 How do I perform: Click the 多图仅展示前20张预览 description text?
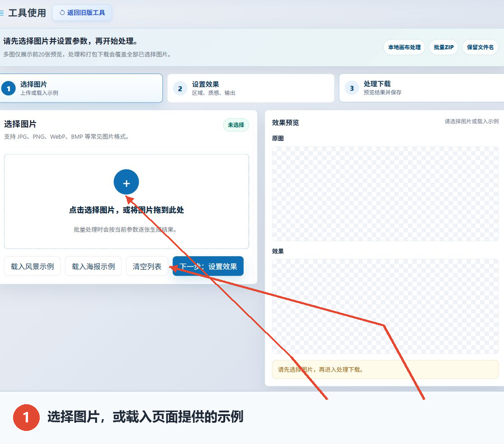pos(88,54)
